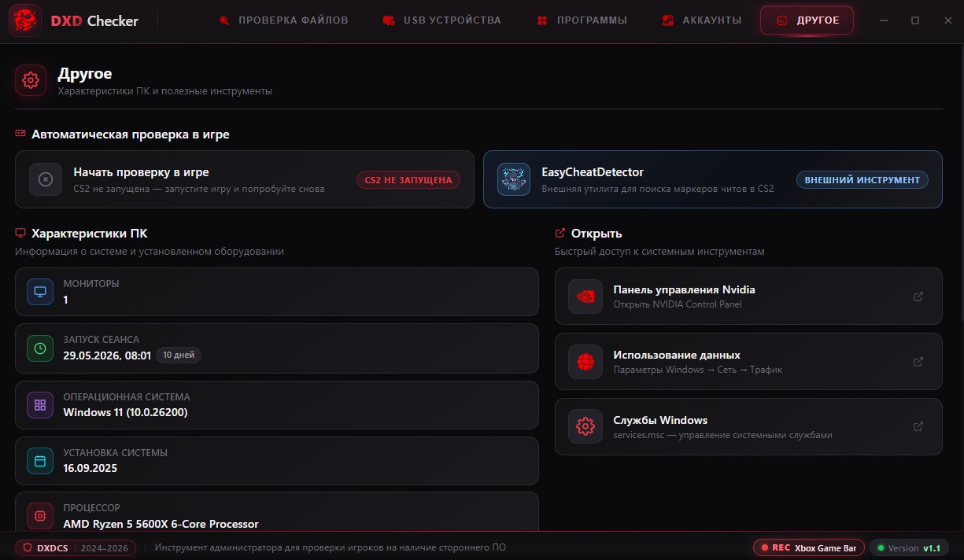Open Службы Windows services.msc
The image size is (964, 560).
point(748,426)
